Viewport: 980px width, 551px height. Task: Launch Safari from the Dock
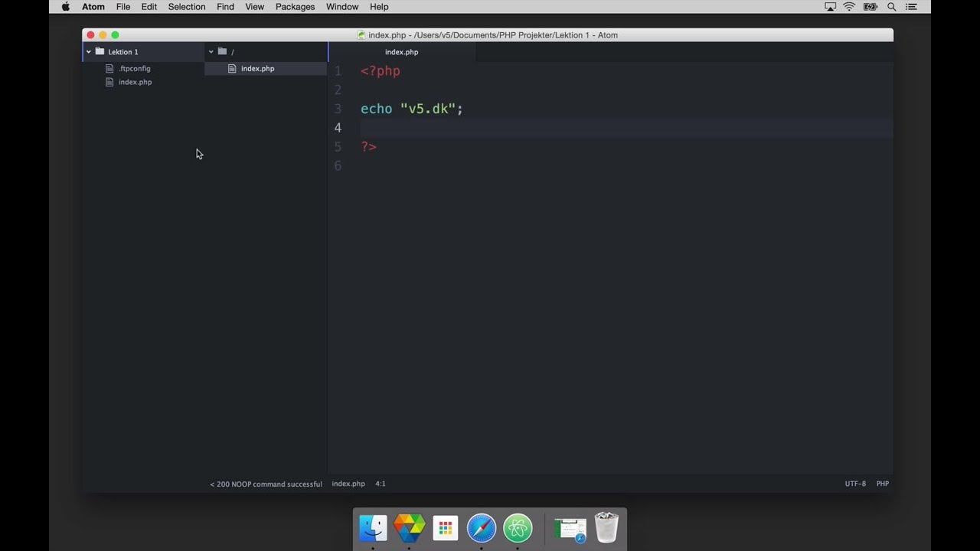tap(481, 527)
